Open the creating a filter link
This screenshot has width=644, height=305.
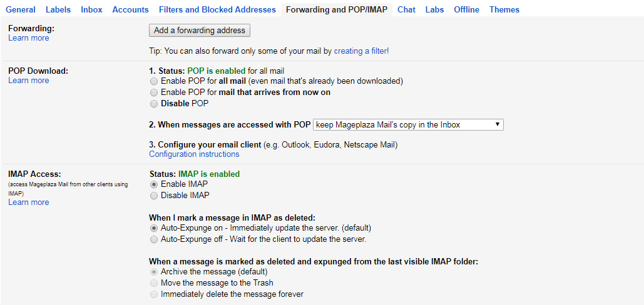click(x=362, y=51)
